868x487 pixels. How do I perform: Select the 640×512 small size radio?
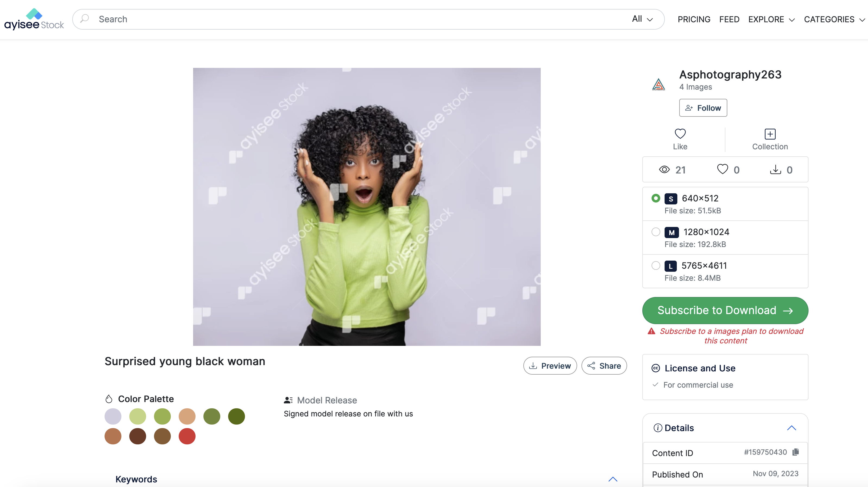656,198
